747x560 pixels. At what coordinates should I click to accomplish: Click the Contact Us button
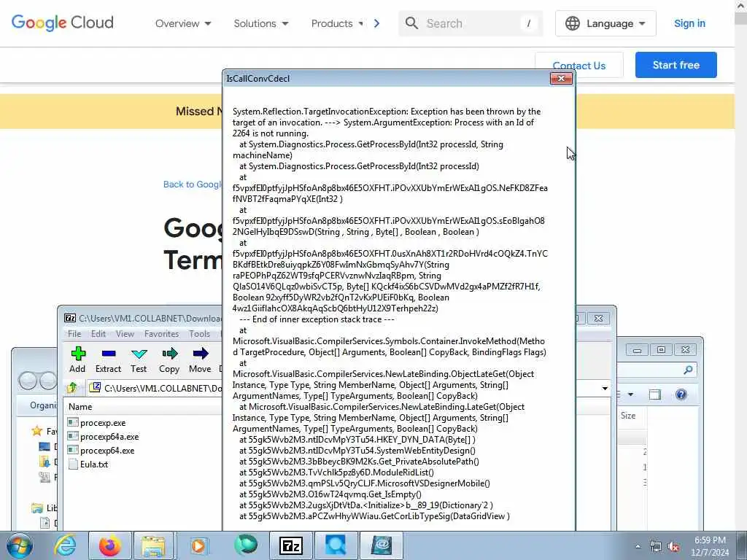point(578,66)
